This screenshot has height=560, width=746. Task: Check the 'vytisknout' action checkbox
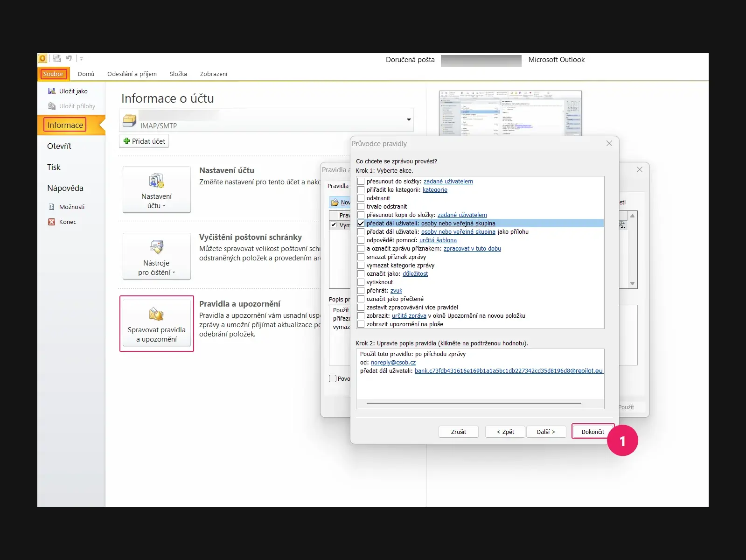pos(361,282)
